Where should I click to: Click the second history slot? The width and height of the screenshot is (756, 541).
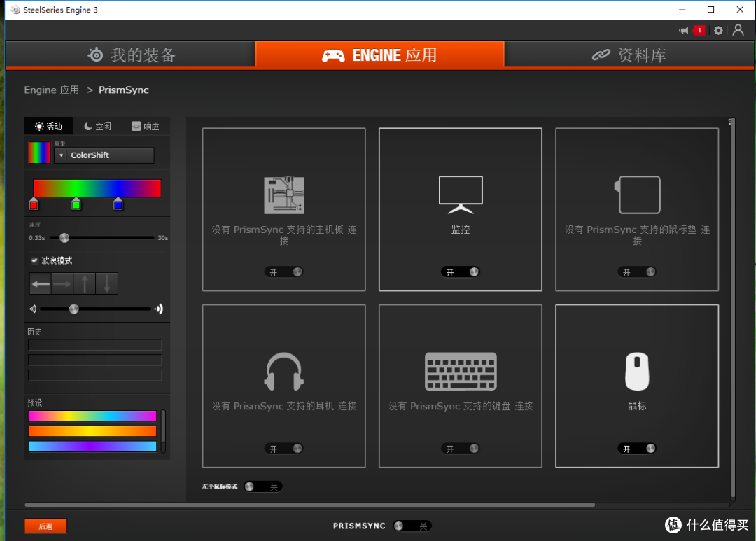coord(95,360)
